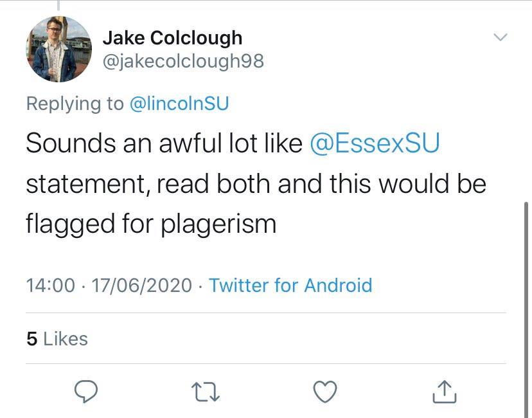Viewport: 532px width, 418px height.
Task: Click the Replying to label text
Action: 75,104
